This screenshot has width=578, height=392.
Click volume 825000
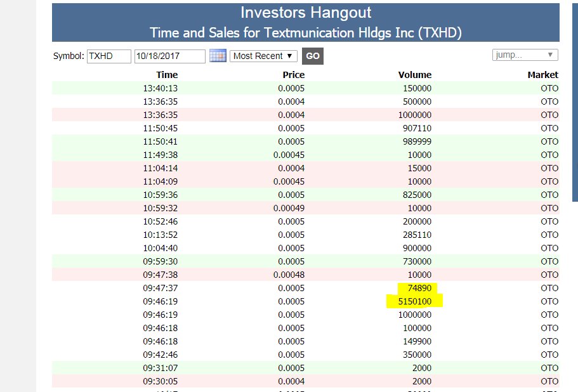tap(417, 195)
